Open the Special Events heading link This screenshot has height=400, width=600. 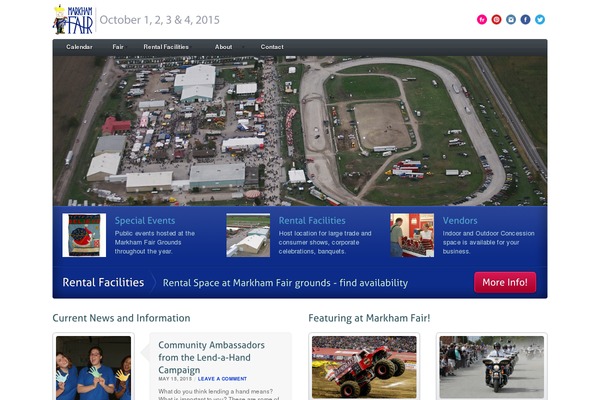pos(145,220)
